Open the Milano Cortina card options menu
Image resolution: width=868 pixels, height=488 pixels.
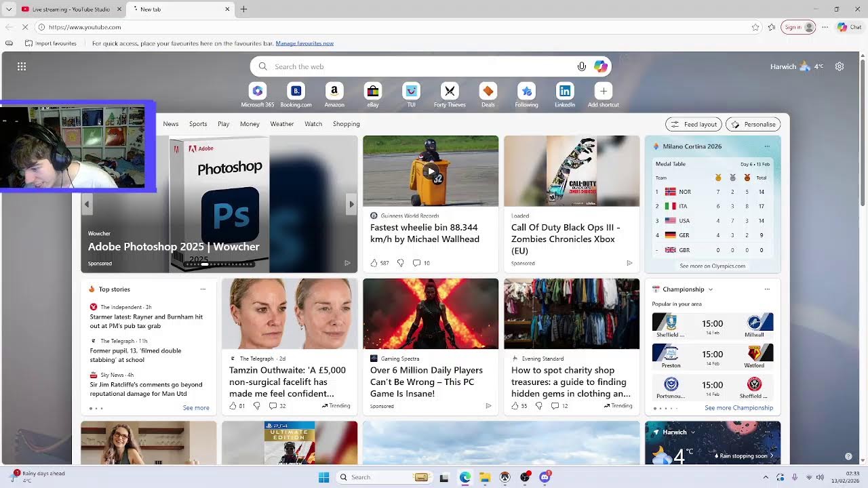pos(767,146)
